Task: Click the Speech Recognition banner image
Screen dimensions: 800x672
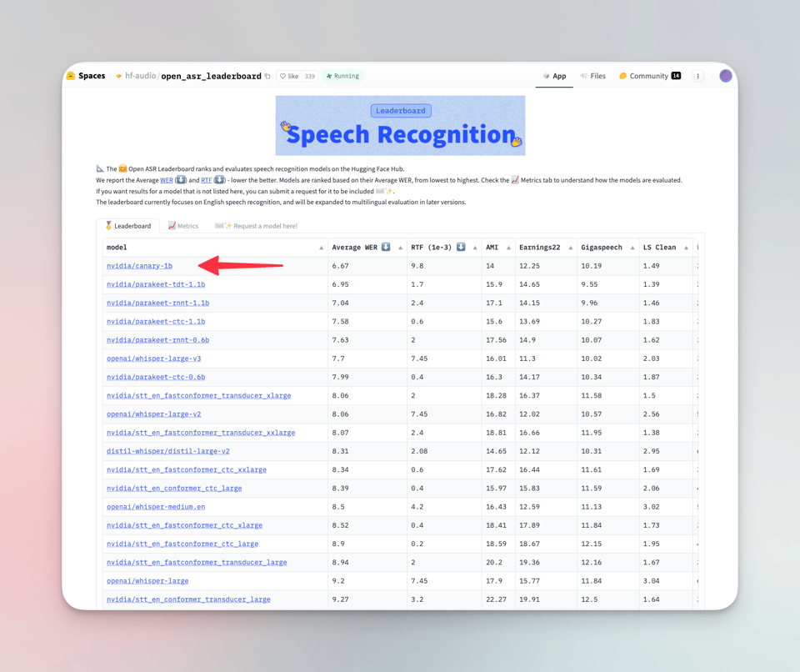Action: [x=400, y=126]
